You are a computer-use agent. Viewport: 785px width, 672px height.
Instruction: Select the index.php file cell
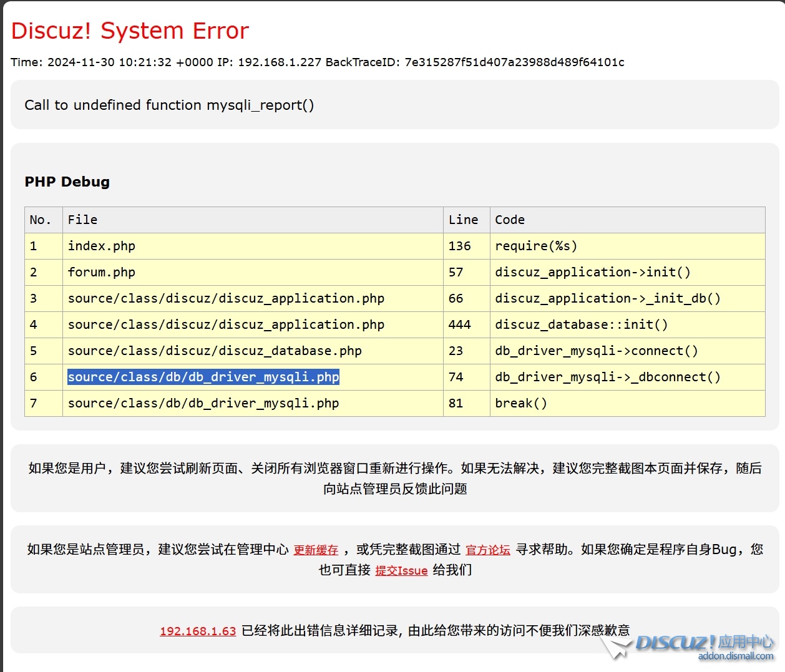pos(102,246)
